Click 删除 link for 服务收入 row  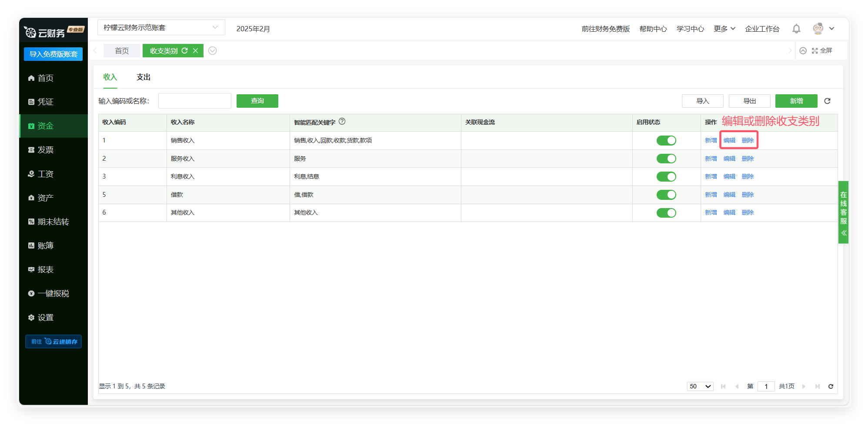click(748, 159)
